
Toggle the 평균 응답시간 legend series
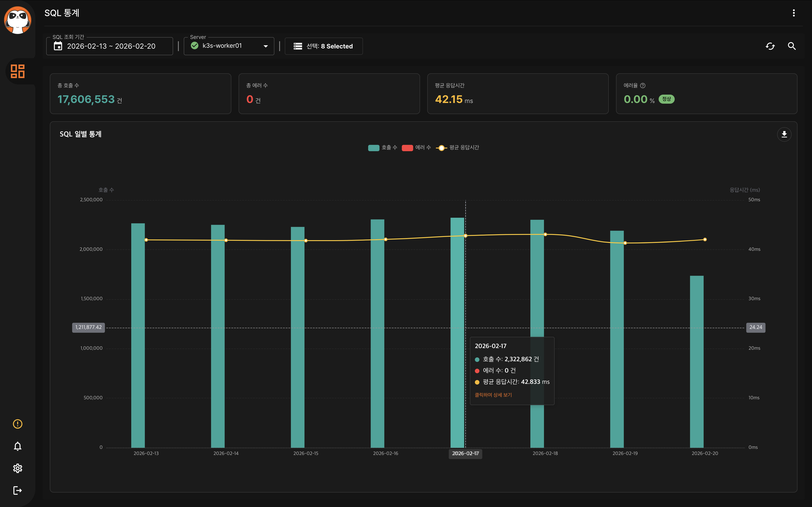458,148
